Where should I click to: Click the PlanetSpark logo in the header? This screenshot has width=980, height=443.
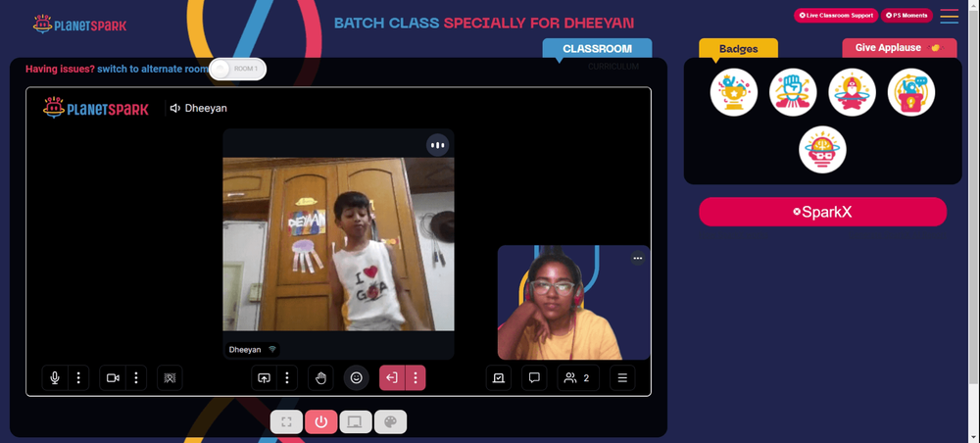[79, 25]
